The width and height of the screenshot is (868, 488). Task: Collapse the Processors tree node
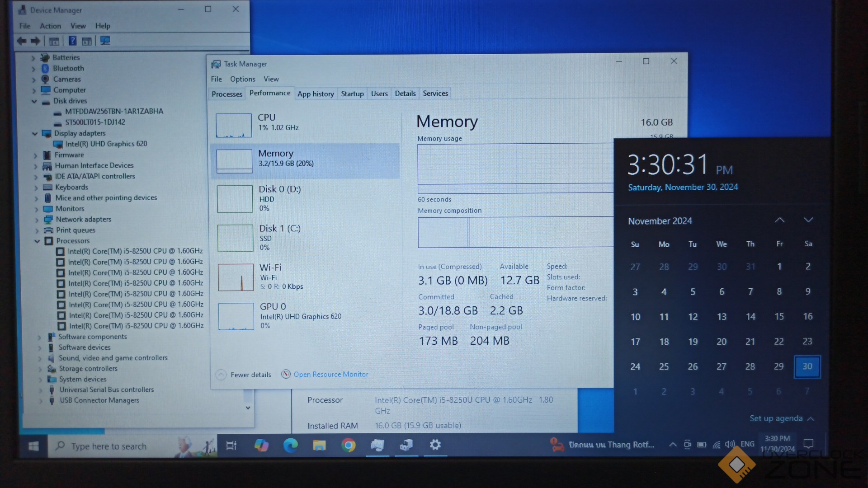37,241
